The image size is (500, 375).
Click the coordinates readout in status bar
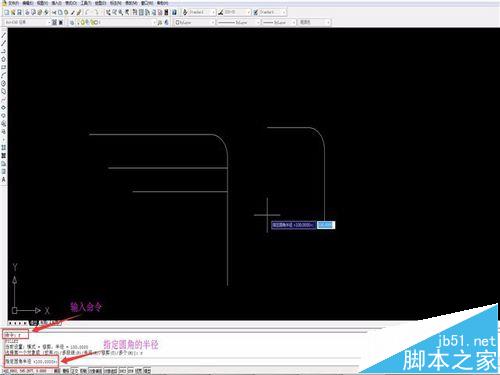pos(24,371)
